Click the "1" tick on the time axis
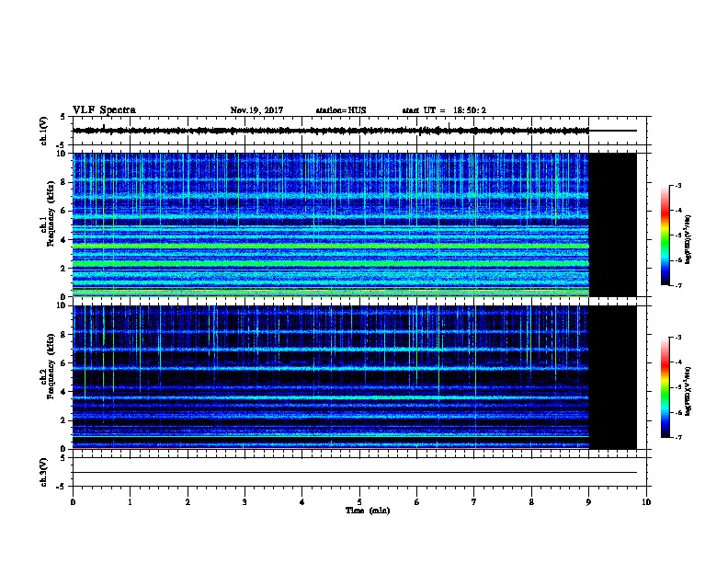 tap(130, 501)
